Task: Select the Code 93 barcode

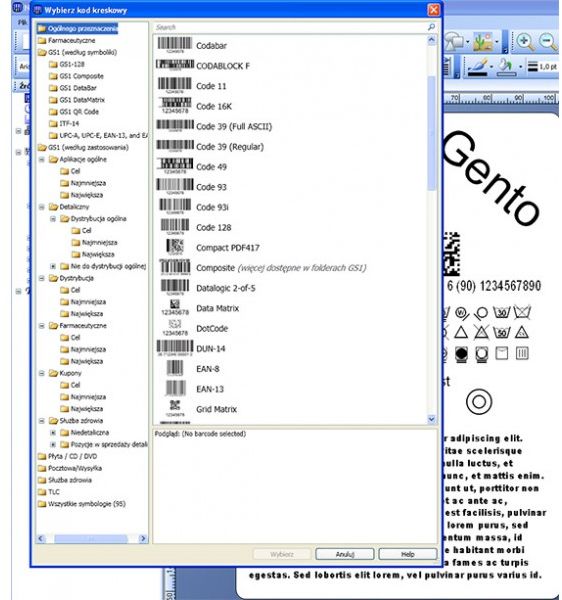Action: pyautogui.click(x=192, y=187)
